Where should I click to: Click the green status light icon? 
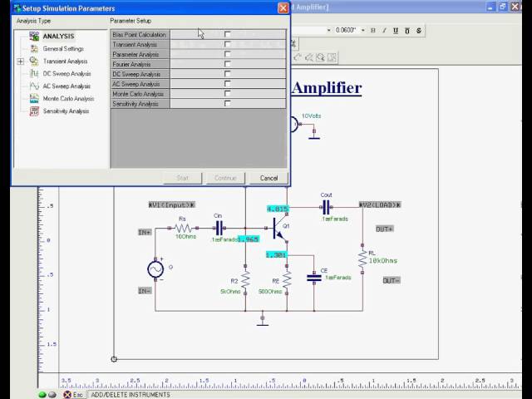(x=42, y=395)
